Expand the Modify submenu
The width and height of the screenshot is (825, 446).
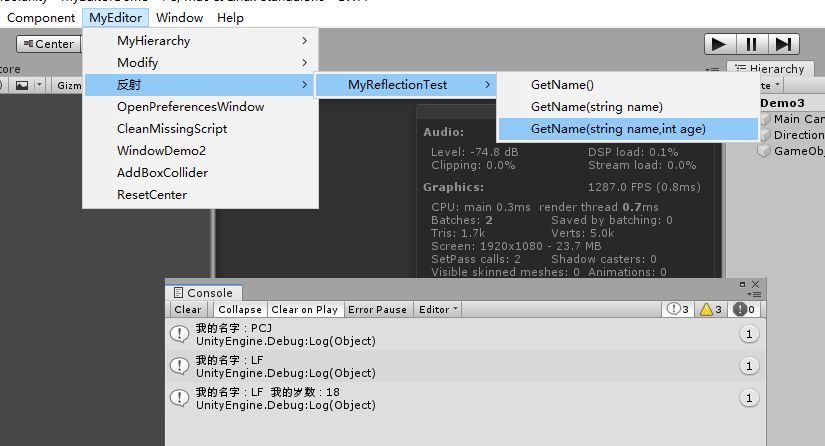pos(200,63)
